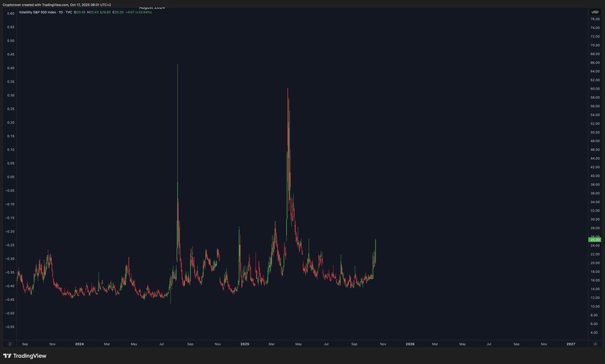Click the "August 2024" date text

click(x=152, y=8)
